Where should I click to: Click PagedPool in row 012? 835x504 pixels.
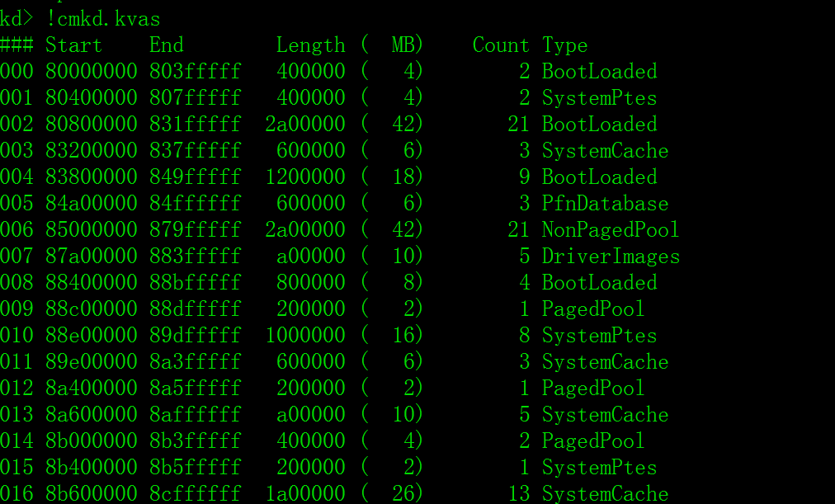(x=594, y=389)
